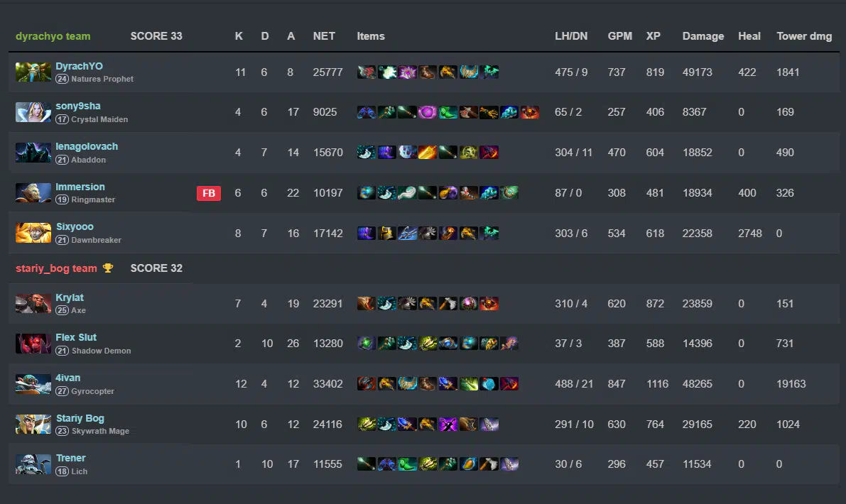The height and width of the screenshot is (504, 846).
Task: Click the red FB first blood badge
Action: 209,193
